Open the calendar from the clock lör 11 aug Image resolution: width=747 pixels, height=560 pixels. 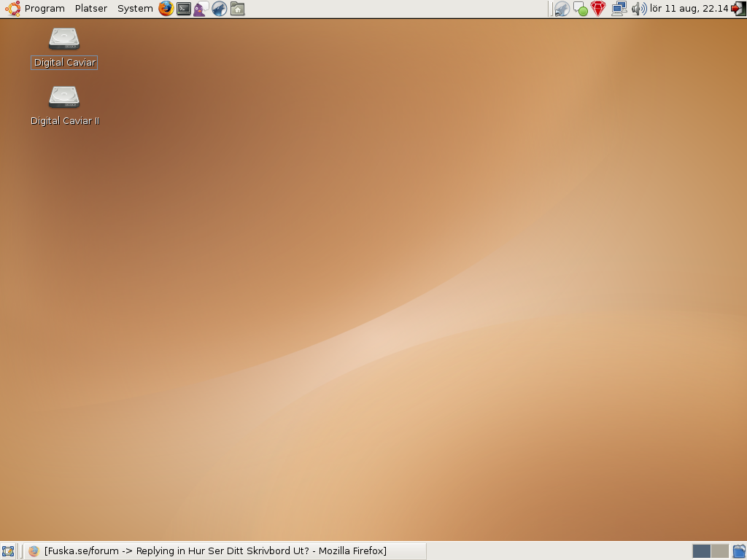(x=689, y=9)
